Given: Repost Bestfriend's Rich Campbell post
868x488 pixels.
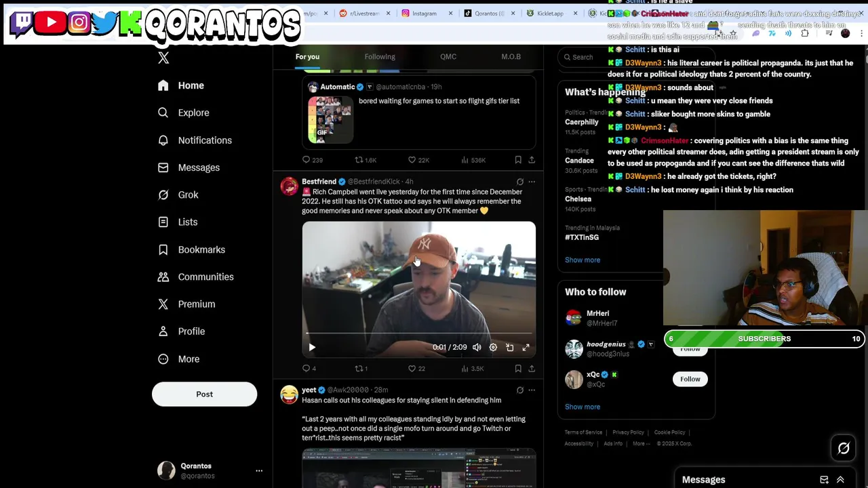Looking at the screenshot, I should (x=361, y=369).
